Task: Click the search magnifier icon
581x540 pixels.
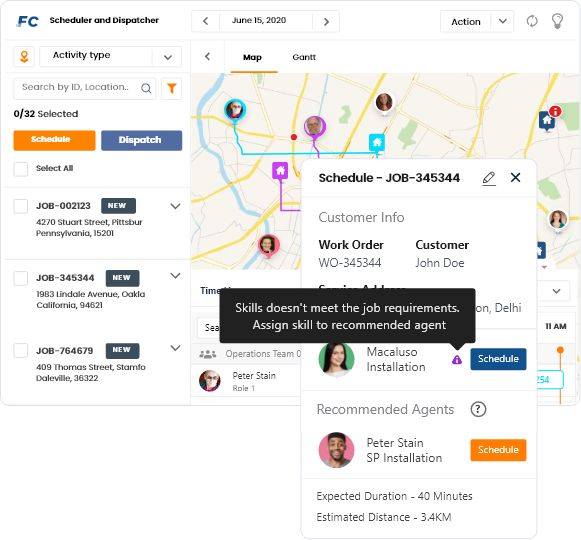Action: 146,88
